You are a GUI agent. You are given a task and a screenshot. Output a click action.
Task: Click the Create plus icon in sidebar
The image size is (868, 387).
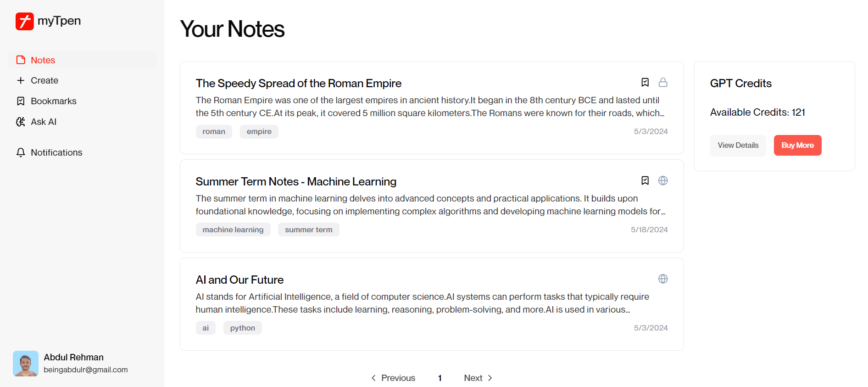(x=21, y=80)
